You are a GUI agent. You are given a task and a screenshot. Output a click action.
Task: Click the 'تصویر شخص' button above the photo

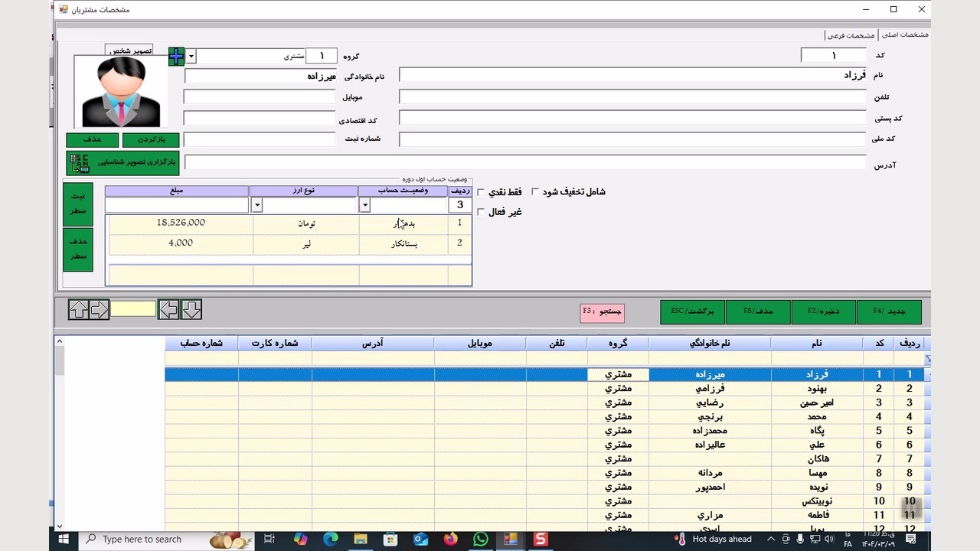coord(129,51)
